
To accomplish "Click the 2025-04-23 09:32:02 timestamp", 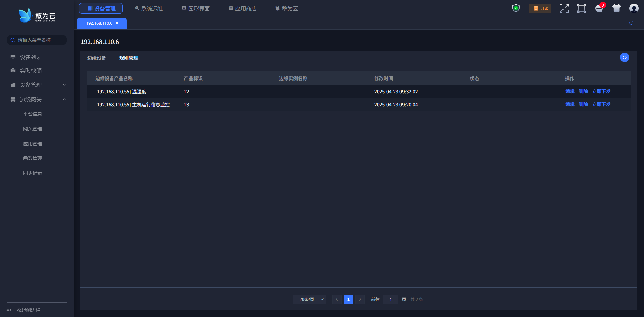I will click(x=396, y=92).
